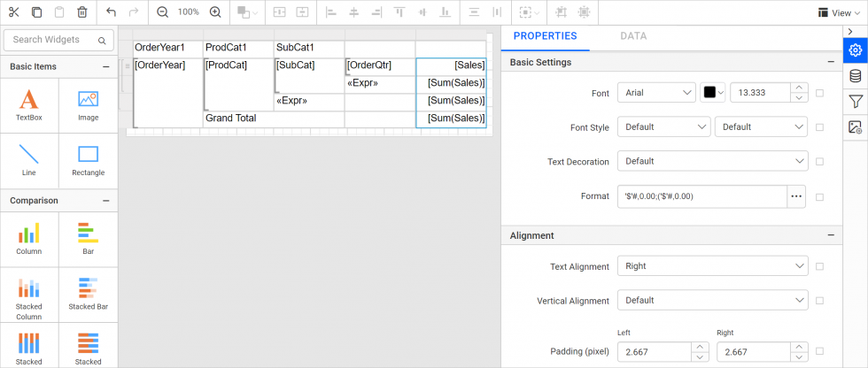
Task: Open the second Font Style dropdown
Action: [x=761, y=127]
